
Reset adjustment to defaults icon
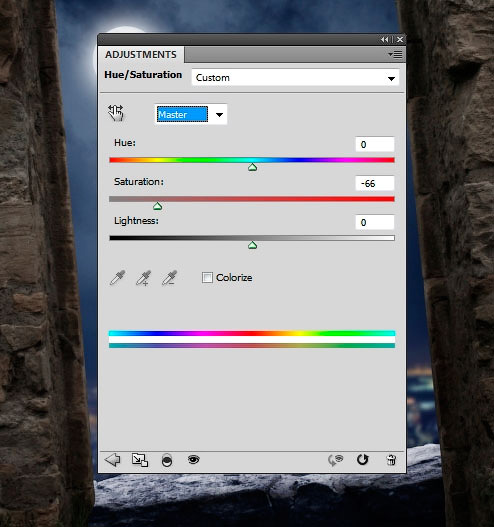[363, 459]
